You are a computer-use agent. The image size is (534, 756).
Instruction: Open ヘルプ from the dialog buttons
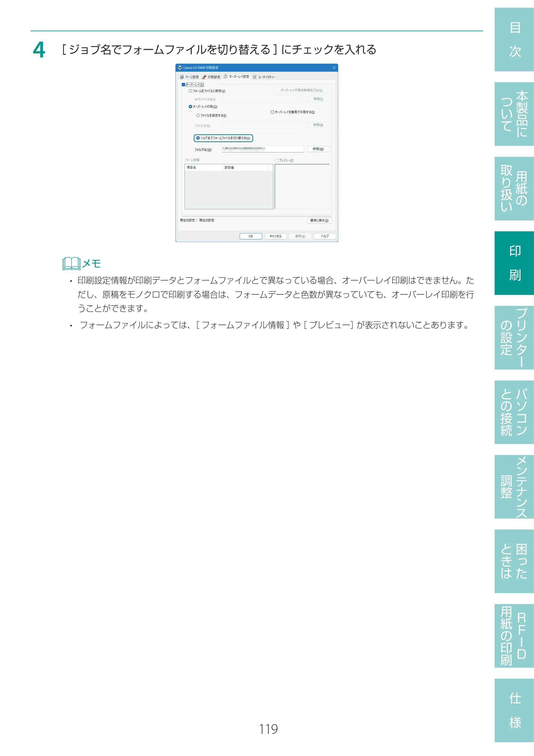pyautogui.click(x=325, y=236)
